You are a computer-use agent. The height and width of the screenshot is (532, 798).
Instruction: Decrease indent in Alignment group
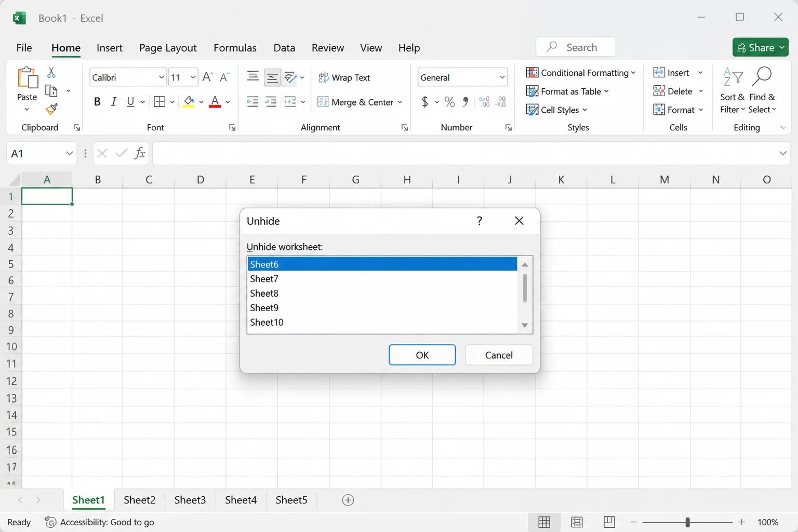click(253, 102)
